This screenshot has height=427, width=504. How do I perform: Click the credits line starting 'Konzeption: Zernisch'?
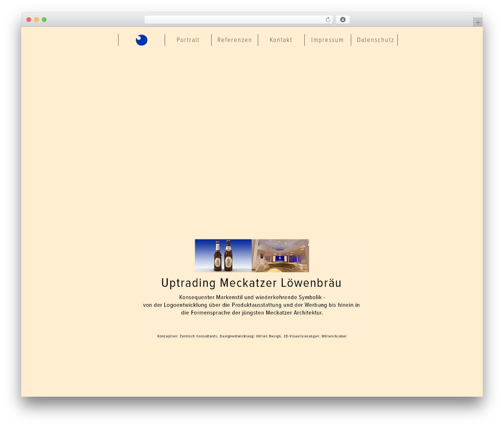pyautogui.click(x=252, y=336)
